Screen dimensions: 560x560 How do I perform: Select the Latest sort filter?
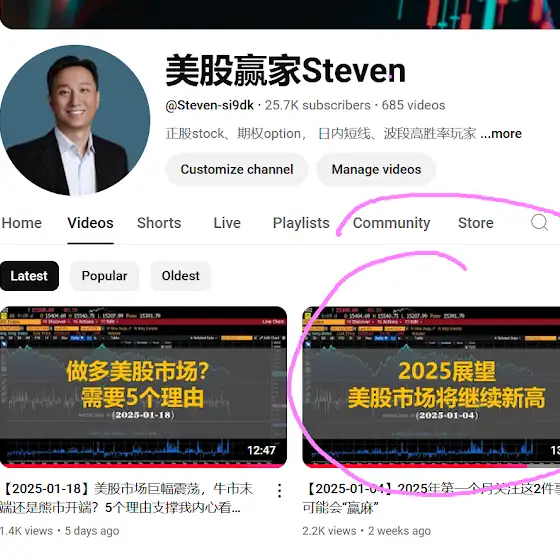(29, 276)
